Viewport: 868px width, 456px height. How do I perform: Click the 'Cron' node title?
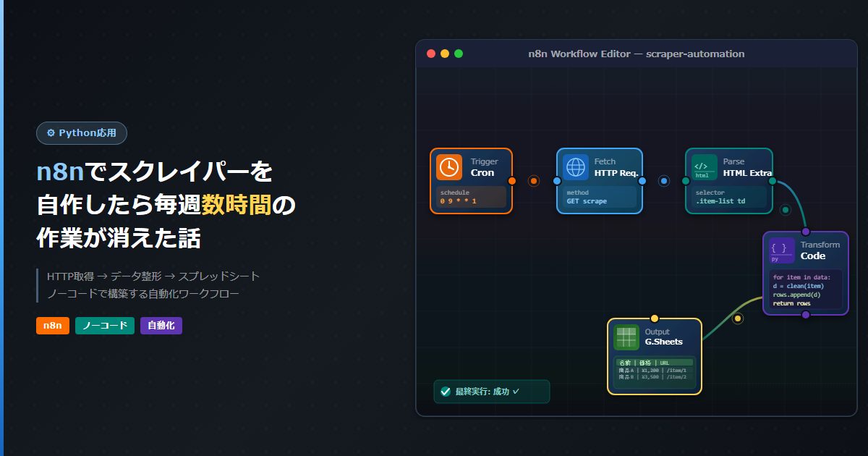coord(482,173)
